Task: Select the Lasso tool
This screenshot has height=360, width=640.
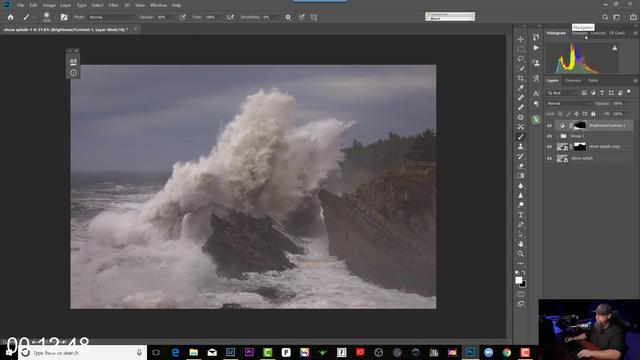Action: (520, 59)
